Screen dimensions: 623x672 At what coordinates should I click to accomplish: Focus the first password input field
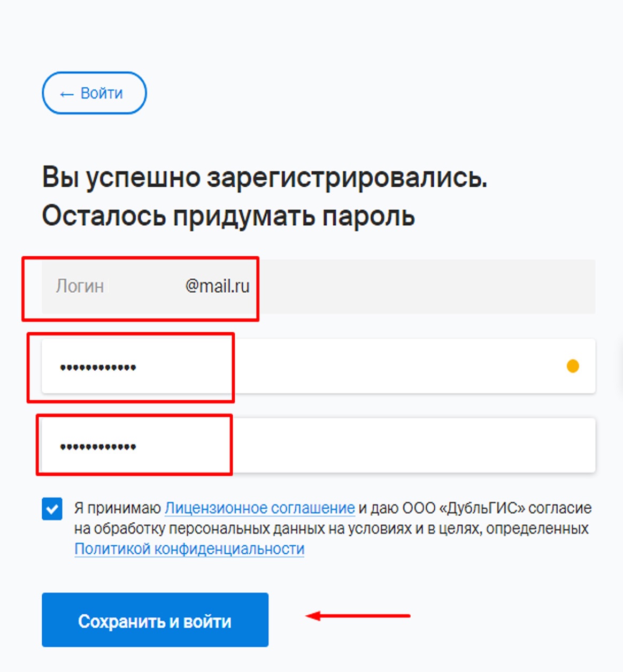374,366
